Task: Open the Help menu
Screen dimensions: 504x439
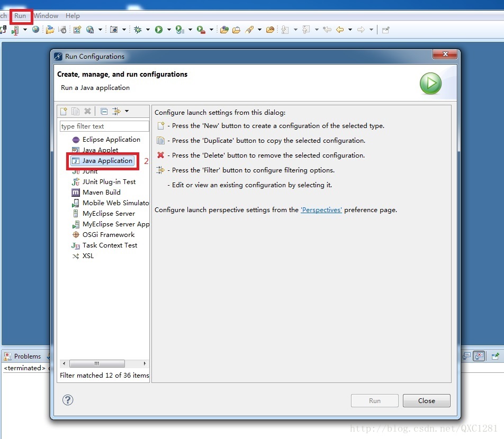Action: pos(73,16)
